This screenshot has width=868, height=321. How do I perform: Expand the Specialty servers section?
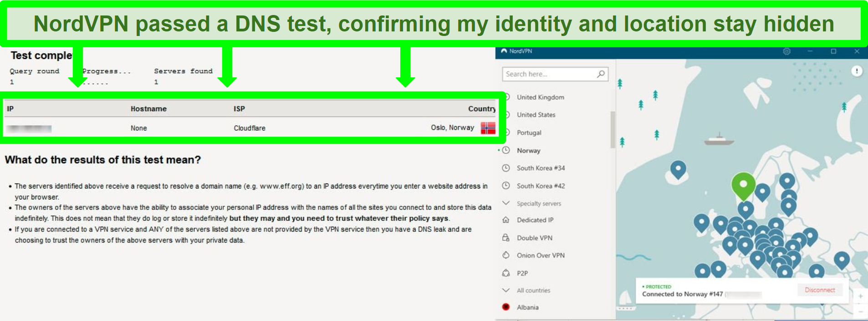pyautogui.click(x=532, y=204)
